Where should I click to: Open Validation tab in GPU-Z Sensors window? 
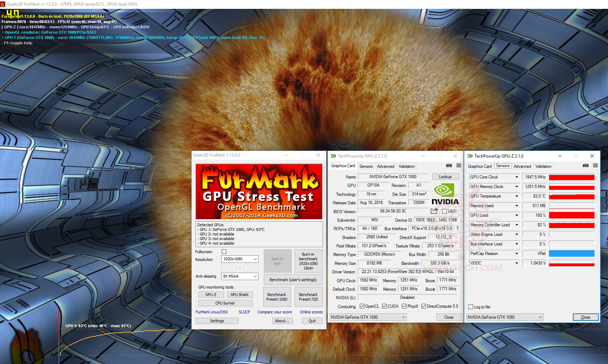pyautogui.click(x=543, y=166)
